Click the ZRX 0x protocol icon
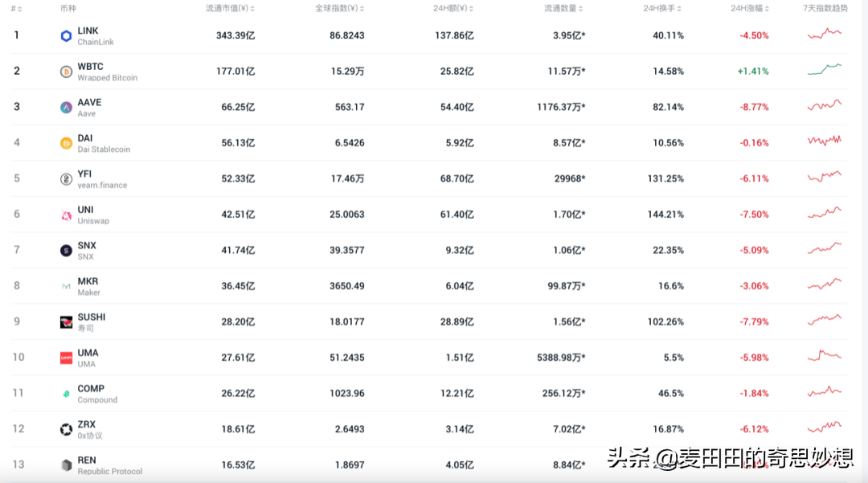This screenshot has height=483, width=868. click(66, 429)
